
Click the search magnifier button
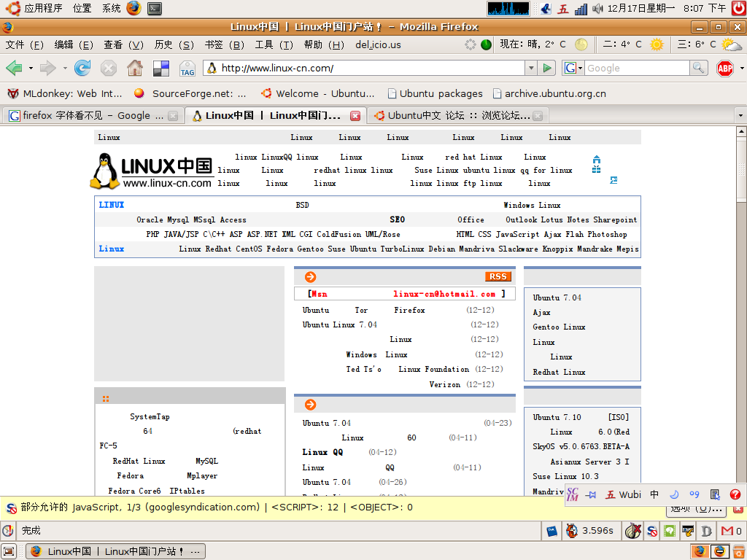tap(698, 68)
